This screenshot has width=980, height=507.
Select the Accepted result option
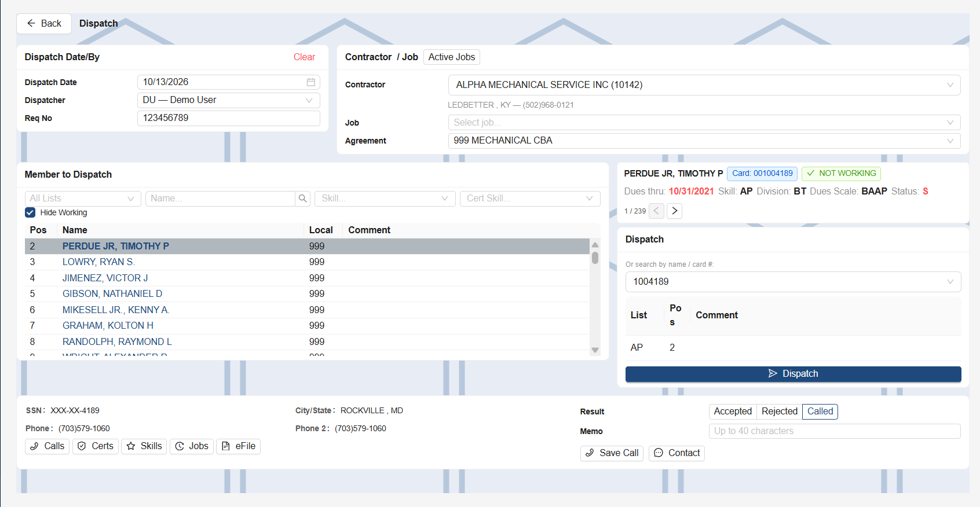(733, 412)
